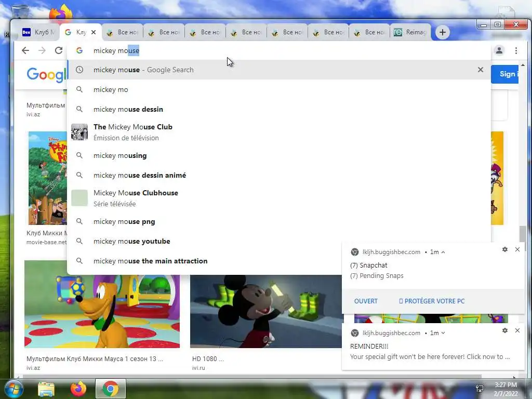Open a new tab with plus button
This screenshot has height=399, width=532.
coord(443,32)
